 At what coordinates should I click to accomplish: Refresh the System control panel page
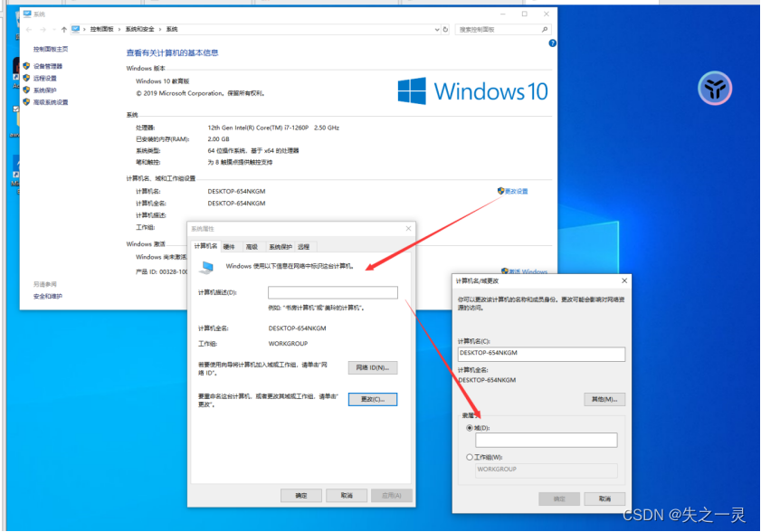point(445,30)
